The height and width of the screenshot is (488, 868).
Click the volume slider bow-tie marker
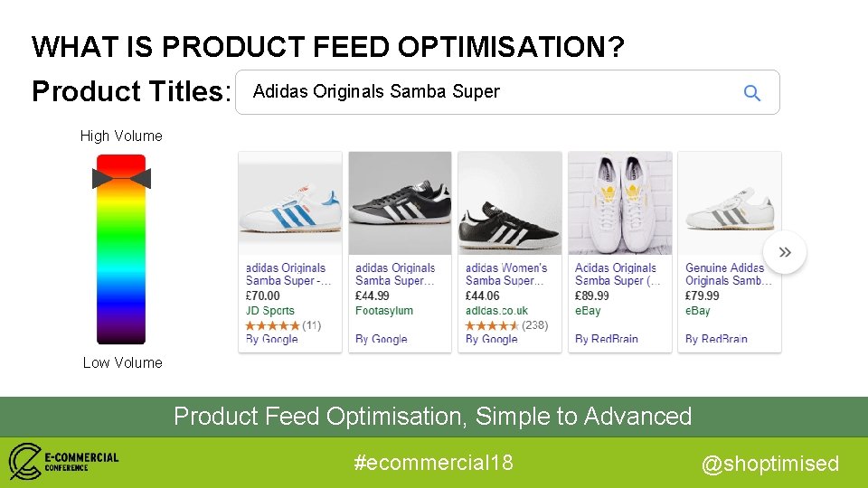[x=121, y=178]
